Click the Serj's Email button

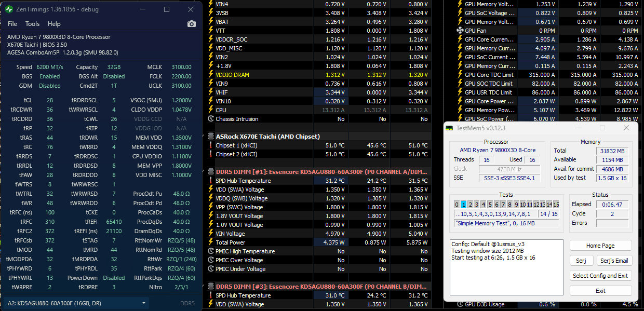click(614, 261)
